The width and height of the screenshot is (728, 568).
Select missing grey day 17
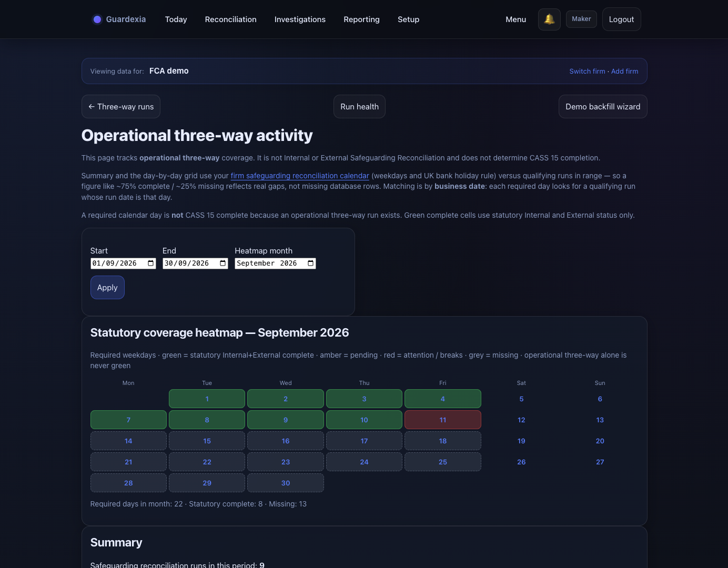(364, 441)
